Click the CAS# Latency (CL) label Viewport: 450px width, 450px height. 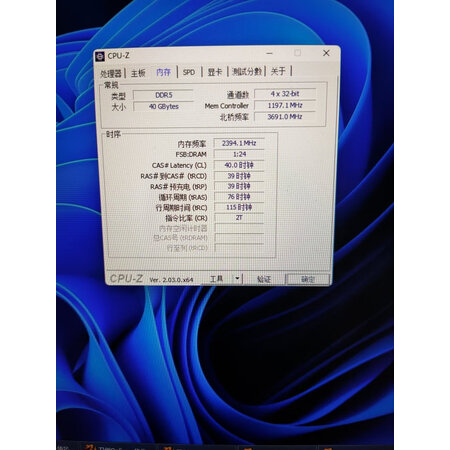click(179, 165)
